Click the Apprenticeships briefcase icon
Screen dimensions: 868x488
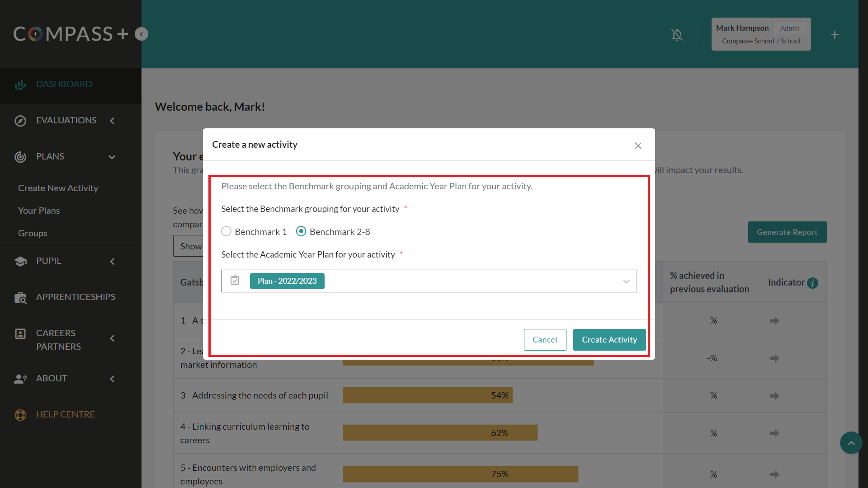click(20, 297)
